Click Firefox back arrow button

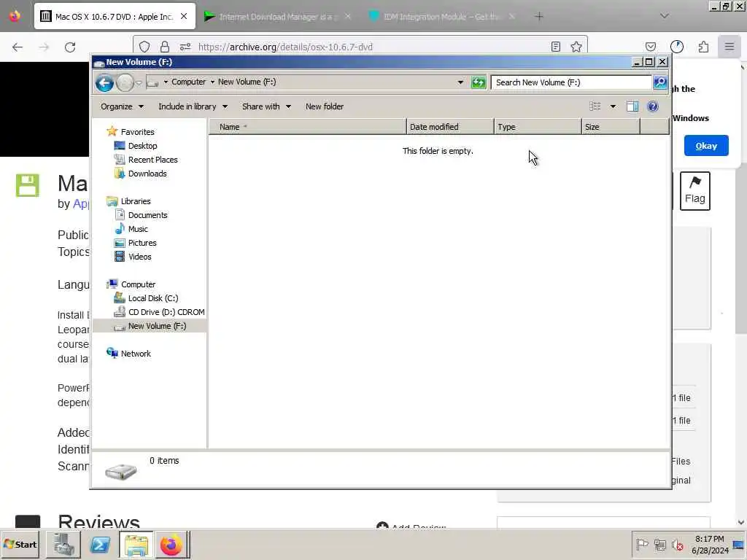pos(18,47)
